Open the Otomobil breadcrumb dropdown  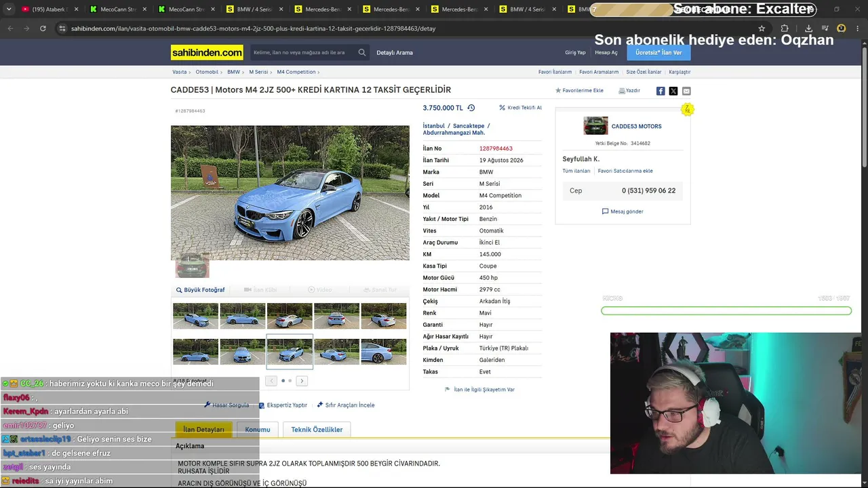(x=209, y=72)
